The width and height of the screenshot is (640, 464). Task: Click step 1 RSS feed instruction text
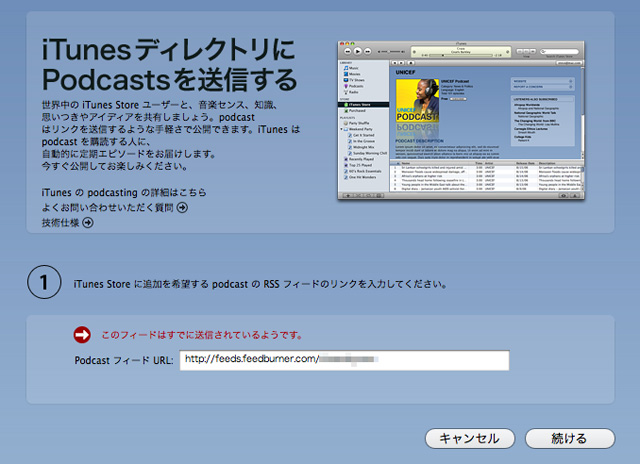pos(260,284)
